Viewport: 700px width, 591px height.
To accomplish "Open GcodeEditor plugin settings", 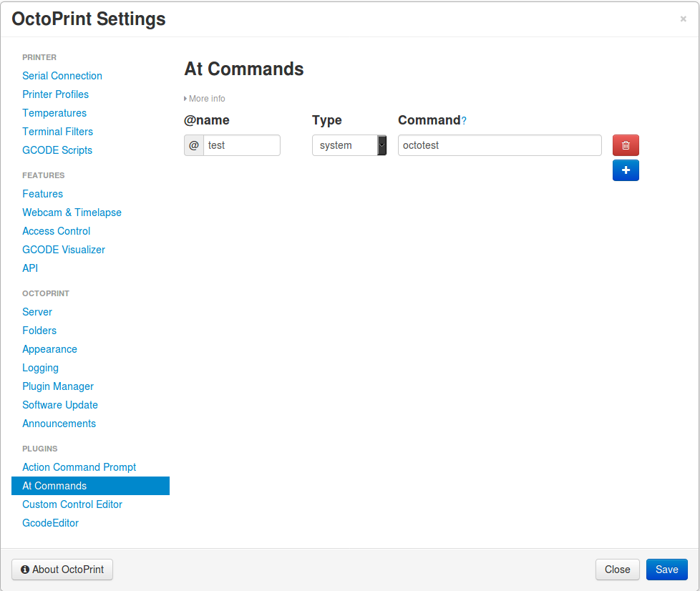I will tap(50, 523).
